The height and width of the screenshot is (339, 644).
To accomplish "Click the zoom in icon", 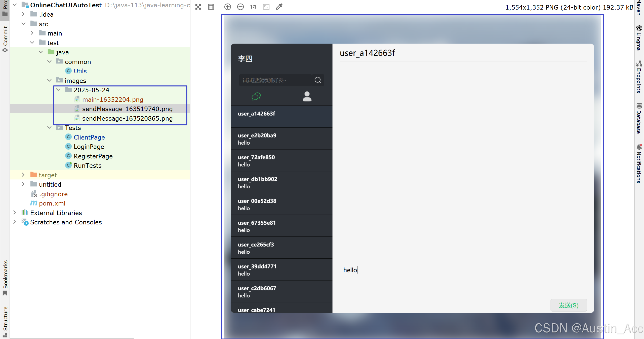I will click(x=228, y=7).
